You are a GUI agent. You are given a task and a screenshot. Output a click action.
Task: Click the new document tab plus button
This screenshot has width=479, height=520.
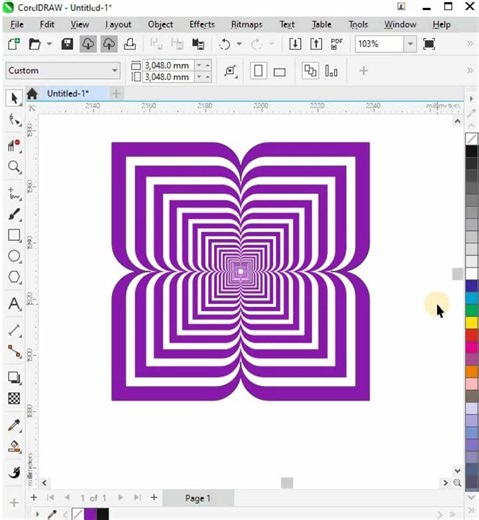coord(116,94)
